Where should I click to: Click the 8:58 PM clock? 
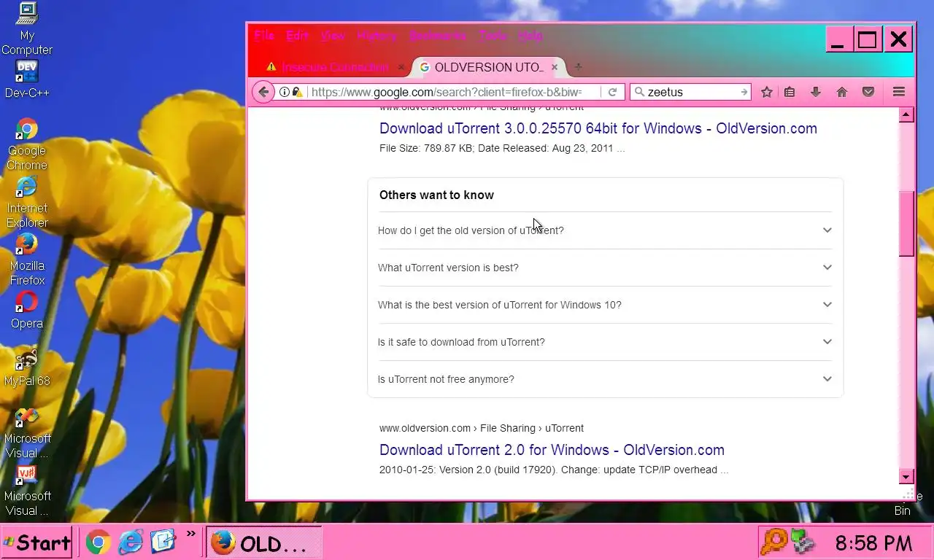873,543
